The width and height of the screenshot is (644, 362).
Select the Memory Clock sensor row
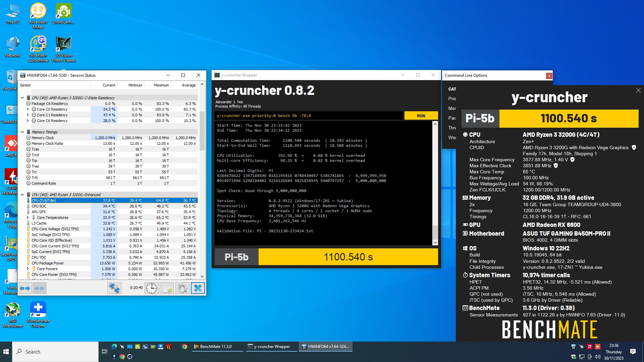pos(112,138)
